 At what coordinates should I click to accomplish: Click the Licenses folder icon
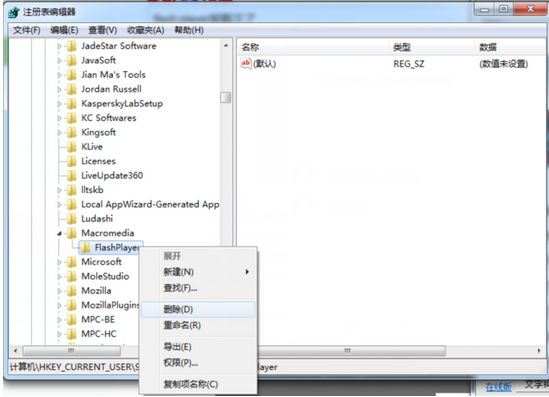tap(71, 161)
